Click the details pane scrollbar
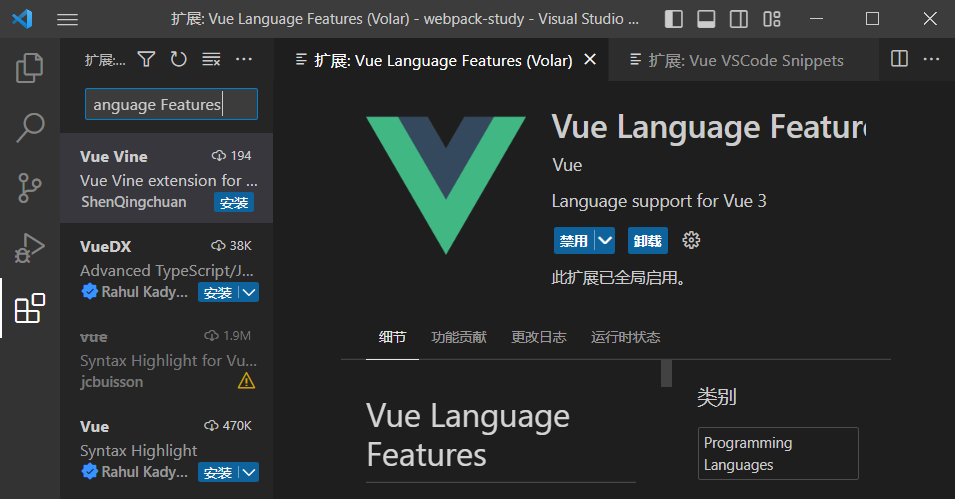Screen dimensions: 955x499 click(666, 373)
